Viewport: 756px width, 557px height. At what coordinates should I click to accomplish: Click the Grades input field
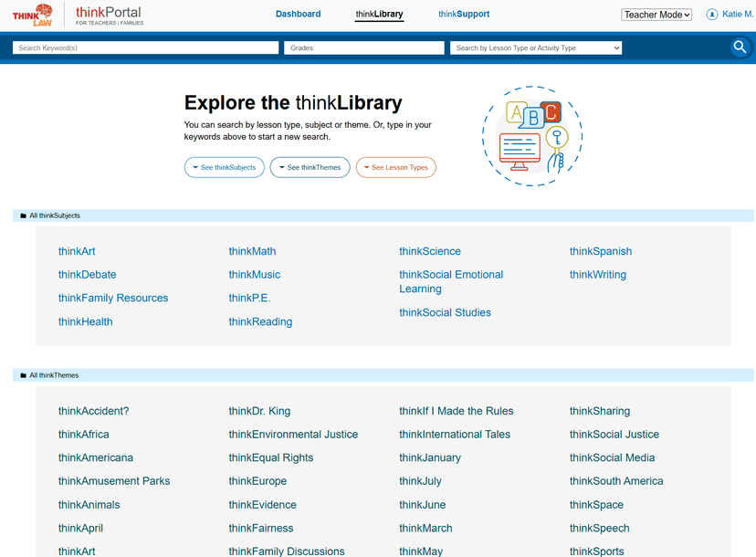[x=363, y=47]
